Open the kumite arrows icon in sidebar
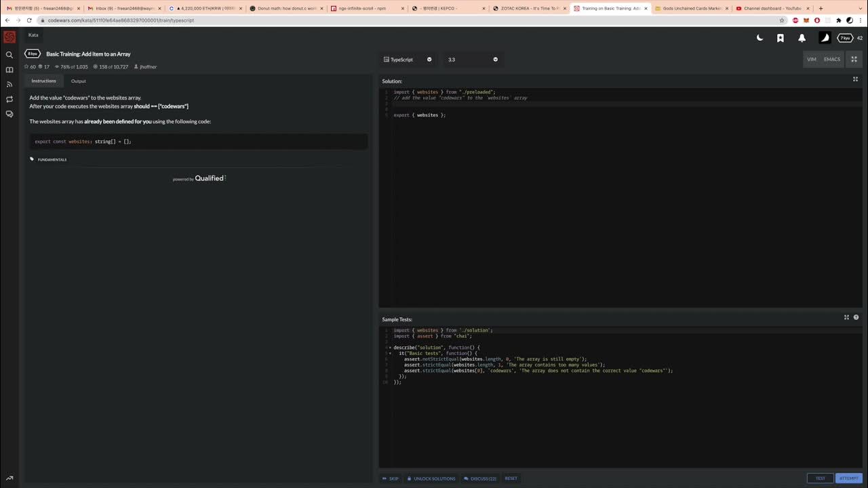868x488 pixels. tap(9, 100)
